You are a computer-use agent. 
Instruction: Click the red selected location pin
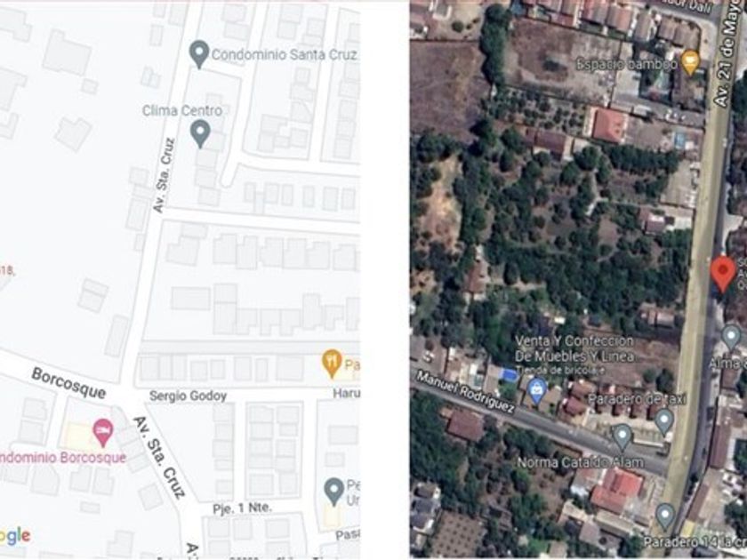[x=723, y=274]
